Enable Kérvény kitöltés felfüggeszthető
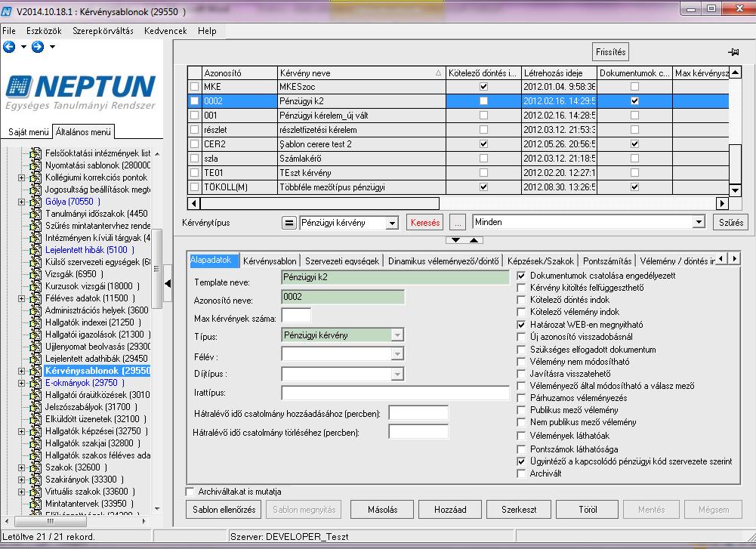756x549 pixels. click(x=521, y=288)
